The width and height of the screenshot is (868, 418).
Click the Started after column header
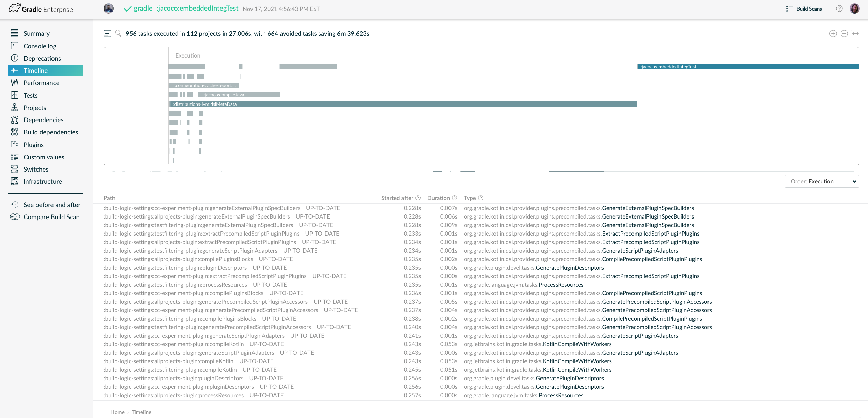tap(397, 198)
